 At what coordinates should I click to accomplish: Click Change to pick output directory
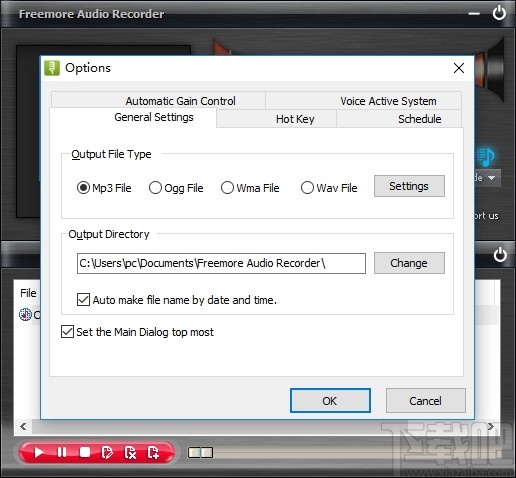point(409,263)
